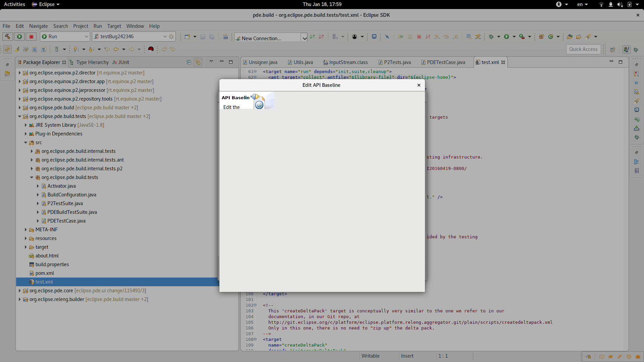Click the Red Hat icon in toolbar
Viewport: 644px width, 362px height.
coord(151,49)
